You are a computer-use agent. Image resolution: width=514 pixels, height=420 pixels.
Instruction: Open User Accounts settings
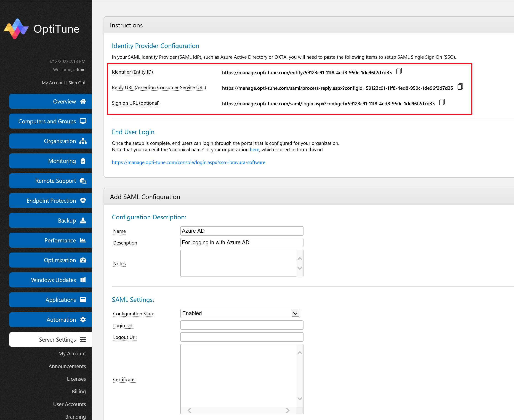point(69,404)
